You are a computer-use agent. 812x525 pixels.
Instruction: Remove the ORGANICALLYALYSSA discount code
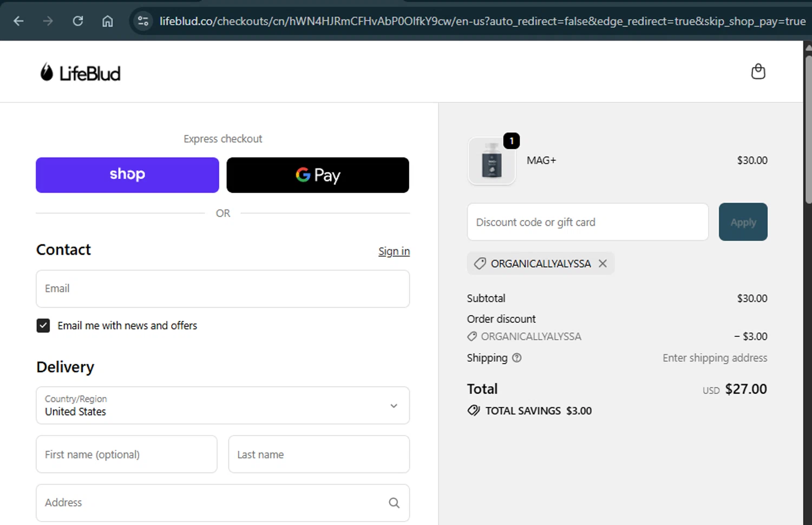pyautogui.click(x=603, y=263)
